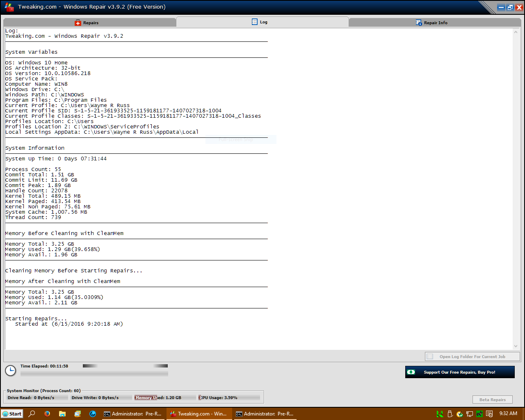Click Support Our Free Repairs, Buy Pro!
Screen dimensions: 525x420
click(x=459, y=372)
